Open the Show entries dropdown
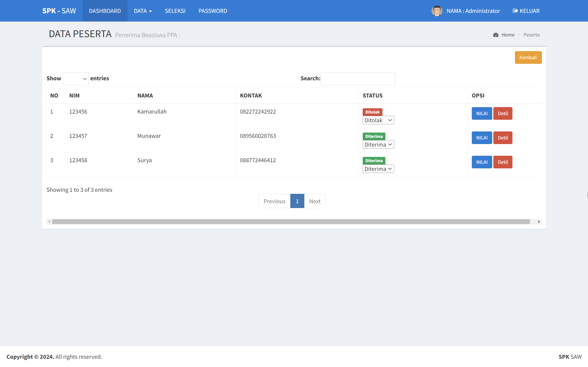This screenshot has height=367, width=588. pos(76,78)
